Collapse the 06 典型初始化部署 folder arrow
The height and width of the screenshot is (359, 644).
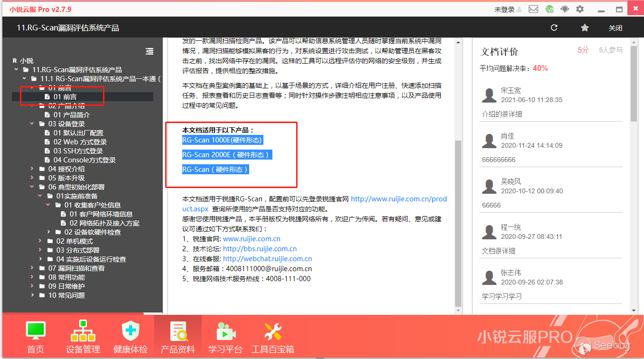click(x=32, y=187)
